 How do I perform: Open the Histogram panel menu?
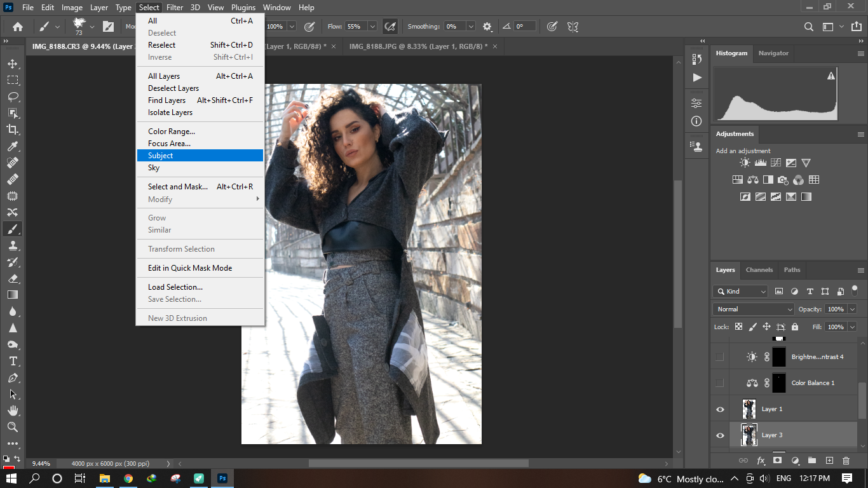[x=860, y=53]
